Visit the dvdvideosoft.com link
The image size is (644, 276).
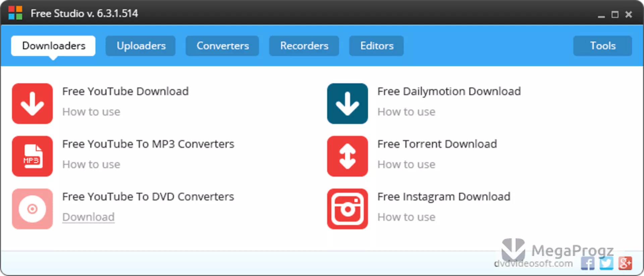[x=533, y=264]
